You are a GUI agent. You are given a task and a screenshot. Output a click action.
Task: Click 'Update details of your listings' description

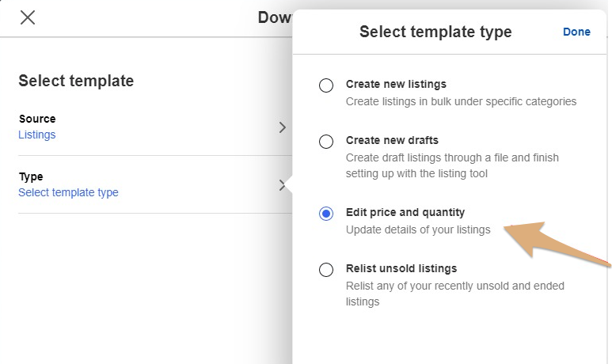click(418, 229)
